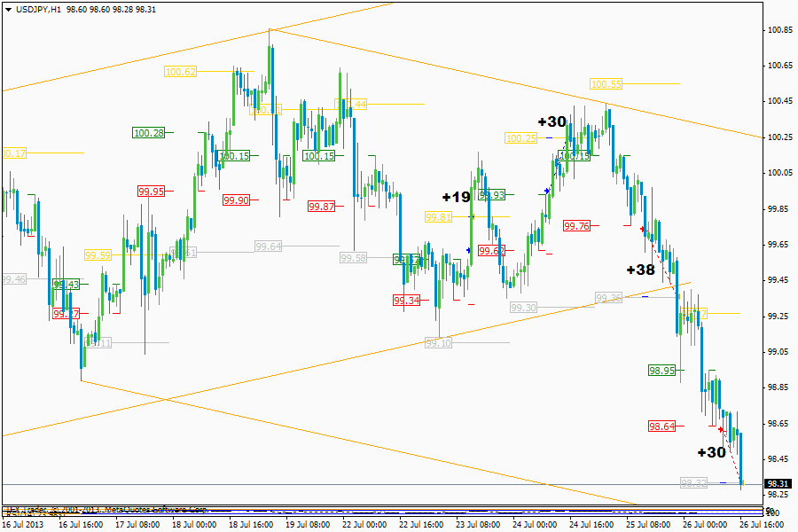Select the gray 99.10 price label

point(438,342)
